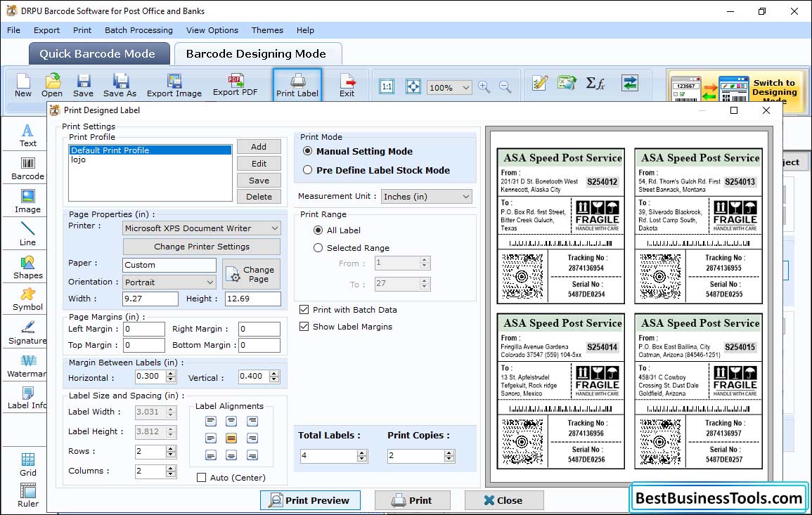Image resolution: width=812 pixels, height=515 pixels.
Task: Enable the Auto (Center) checkbox
Action: point(202,477)
